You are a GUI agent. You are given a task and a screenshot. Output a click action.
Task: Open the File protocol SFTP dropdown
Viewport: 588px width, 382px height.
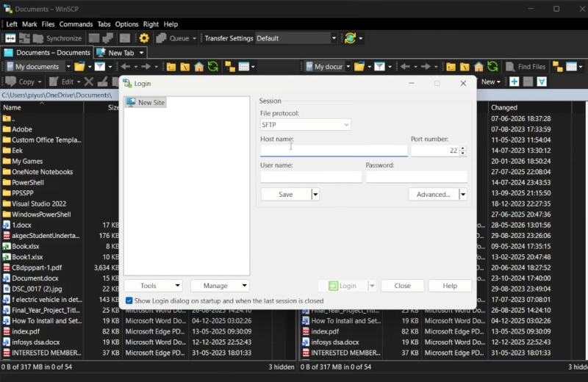(x=305, y=125)
